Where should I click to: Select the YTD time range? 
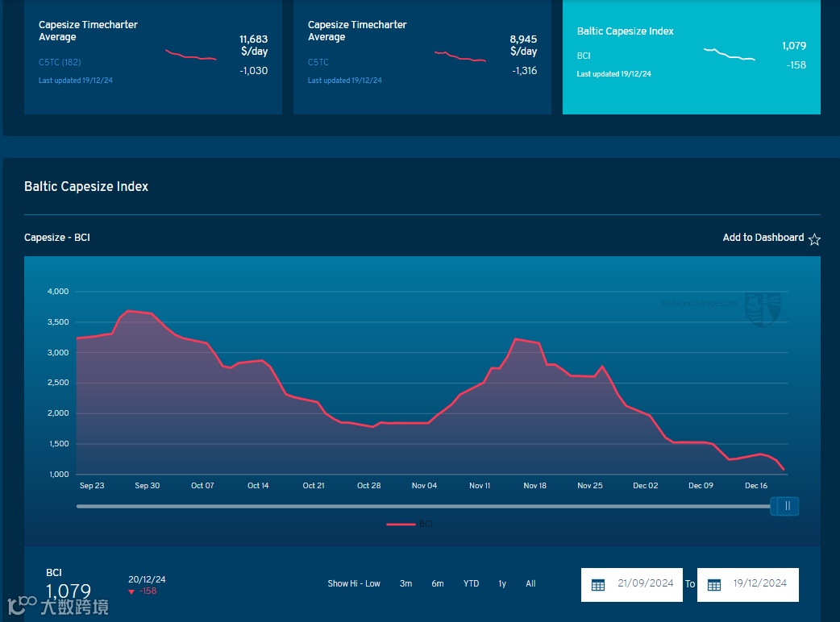(x=471, y=583)
